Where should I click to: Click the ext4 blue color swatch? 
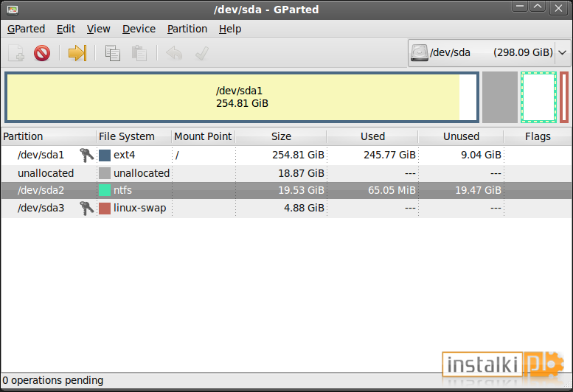(105, 155)
